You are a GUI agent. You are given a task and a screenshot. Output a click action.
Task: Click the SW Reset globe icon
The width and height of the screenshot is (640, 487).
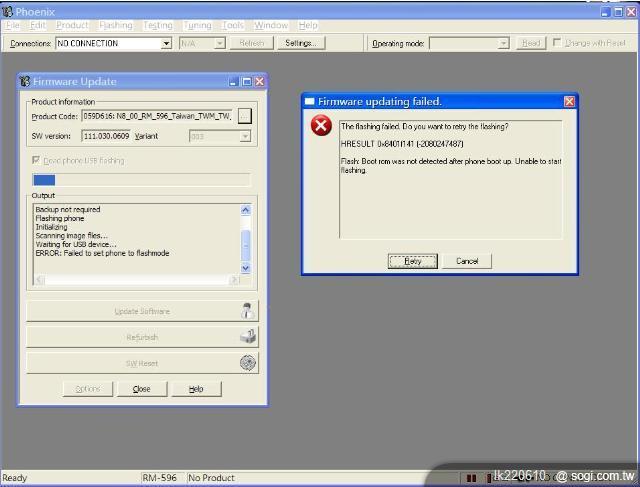click(248, 362)
